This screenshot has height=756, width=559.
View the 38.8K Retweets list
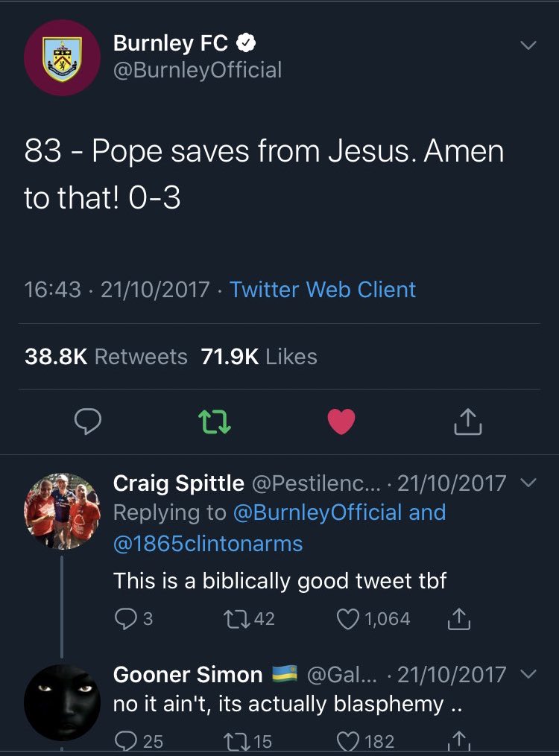pos(106,357)
